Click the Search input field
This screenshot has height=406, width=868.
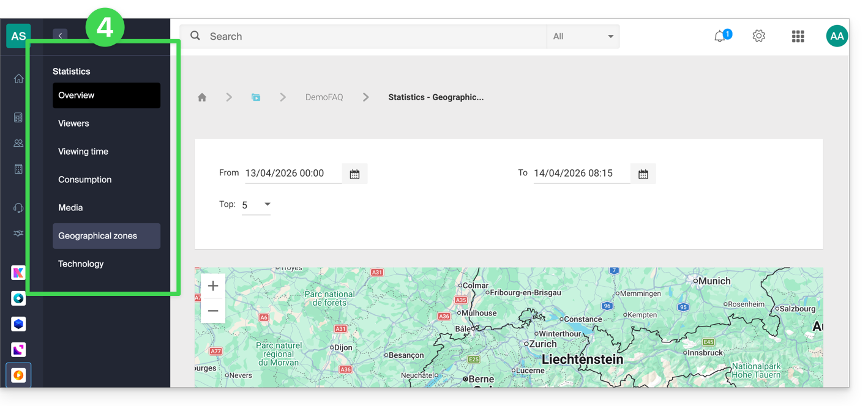[x=373, y=37]
